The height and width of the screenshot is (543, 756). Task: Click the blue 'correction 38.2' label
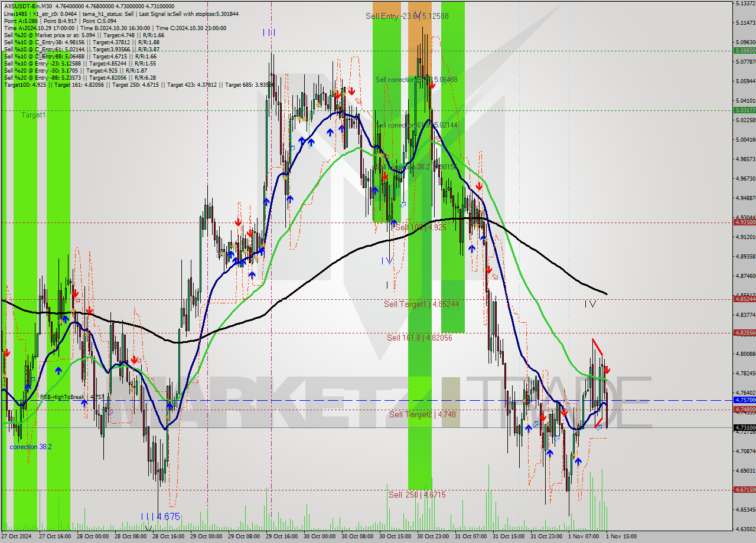point(30,447)
